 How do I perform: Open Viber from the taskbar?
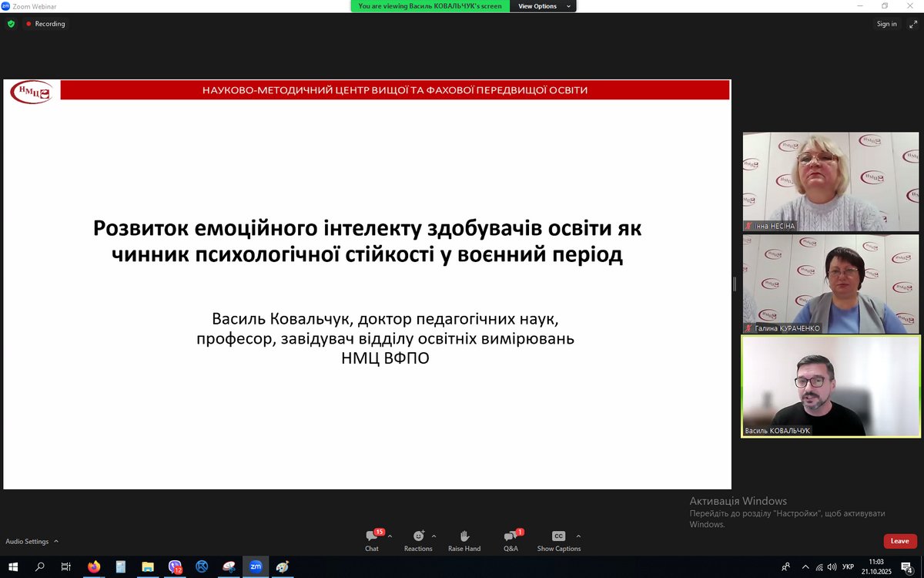coord(175,566)
